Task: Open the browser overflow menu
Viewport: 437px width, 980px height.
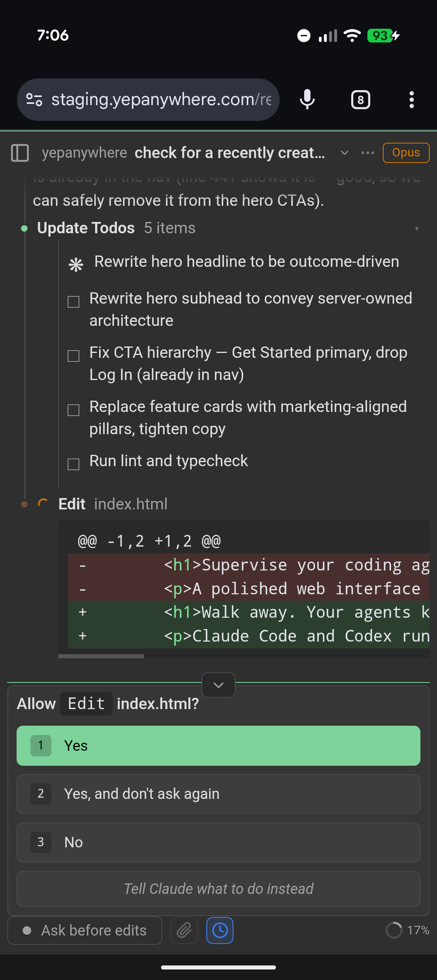Action: tap(412, 99)
